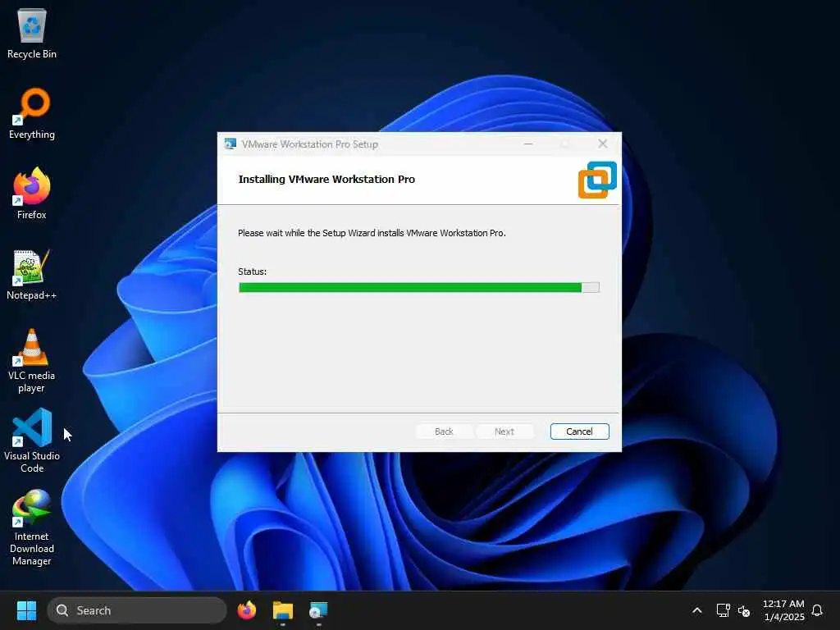Click the 'Status:' label
Viewport: 840px width, 630px height.
[x=253, y=272]
